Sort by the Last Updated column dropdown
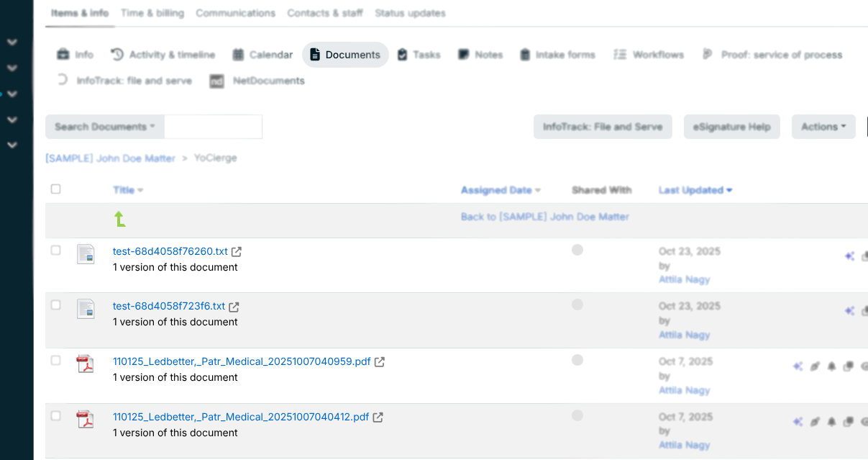 (695, 189)
